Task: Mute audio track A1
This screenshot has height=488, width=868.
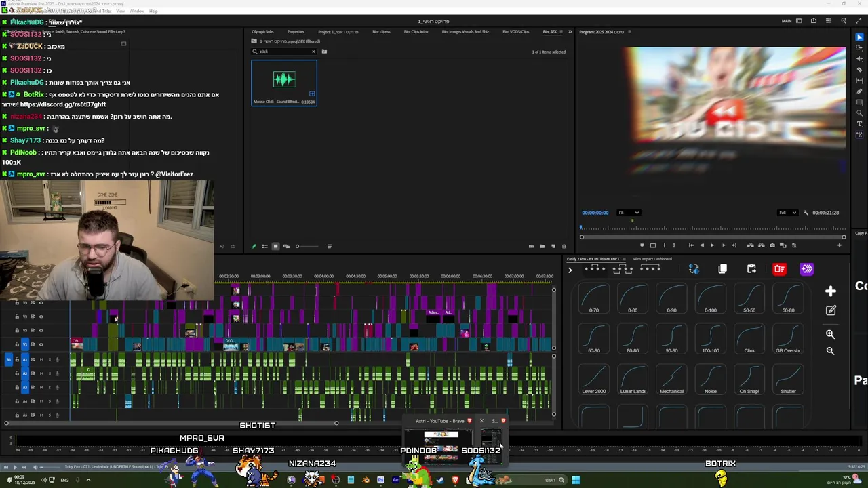Action: (41, 359)
